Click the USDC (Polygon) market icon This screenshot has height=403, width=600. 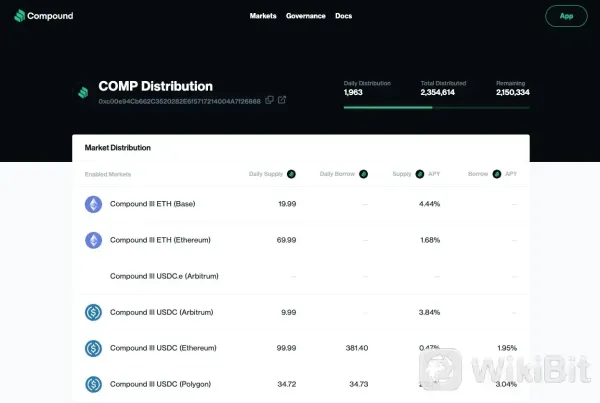coord(93,384)
